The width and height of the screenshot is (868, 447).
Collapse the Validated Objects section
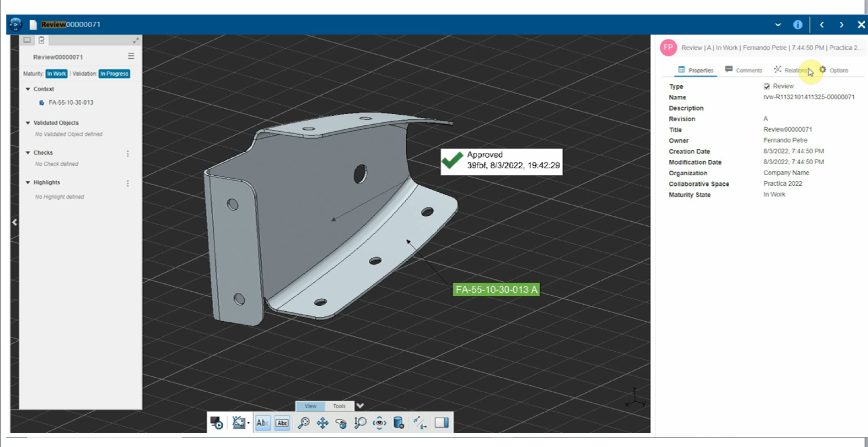[28, 123]
